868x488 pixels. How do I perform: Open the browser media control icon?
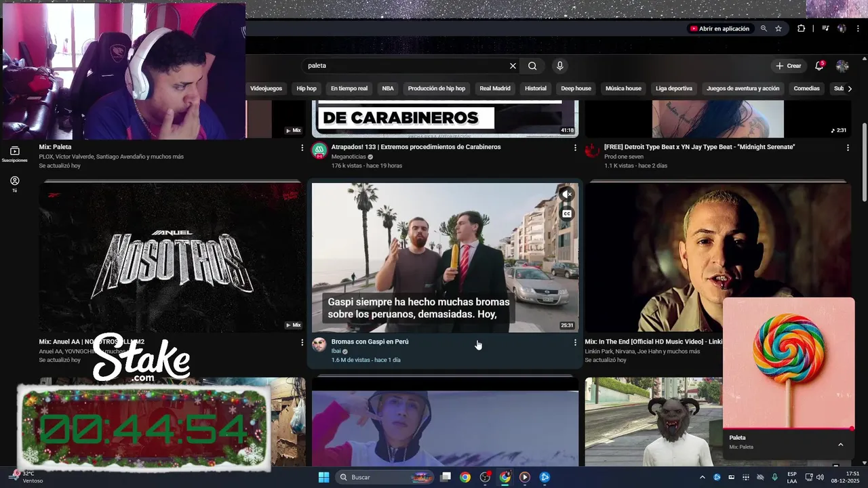click(x=825, y=28)
